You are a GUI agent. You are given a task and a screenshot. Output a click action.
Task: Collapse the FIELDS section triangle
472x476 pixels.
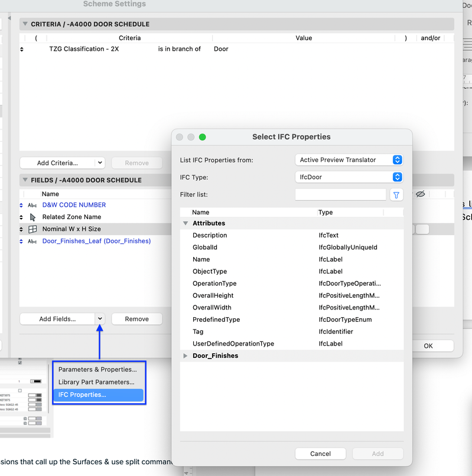tap(25, 180)
